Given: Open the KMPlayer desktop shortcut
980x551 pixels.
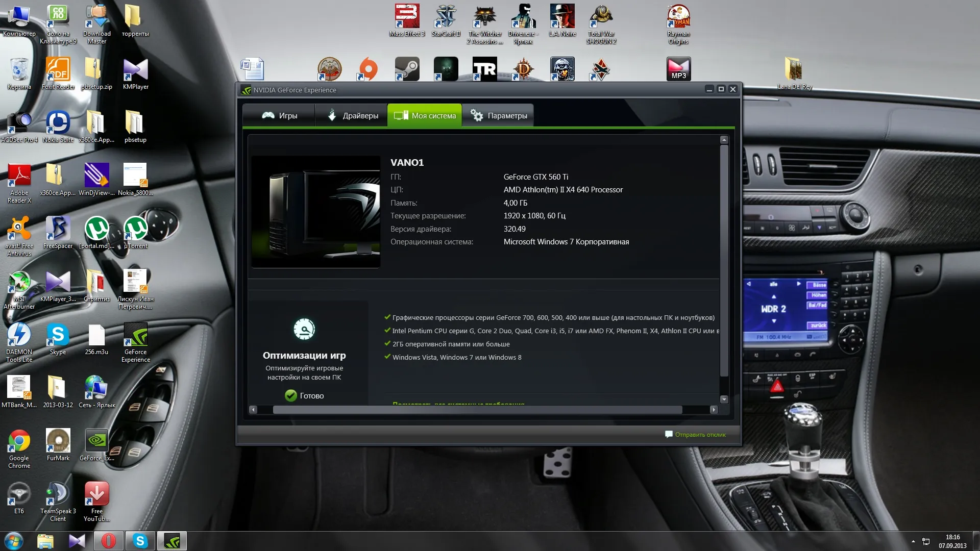Looking at the screenshot, I should 135,74.
